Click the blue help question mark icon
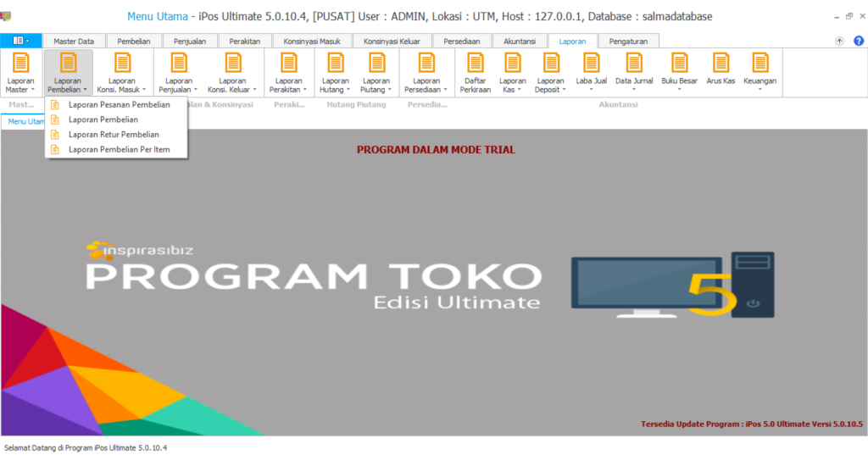Viewport: 868px width, 455px height. coord(858,41)
